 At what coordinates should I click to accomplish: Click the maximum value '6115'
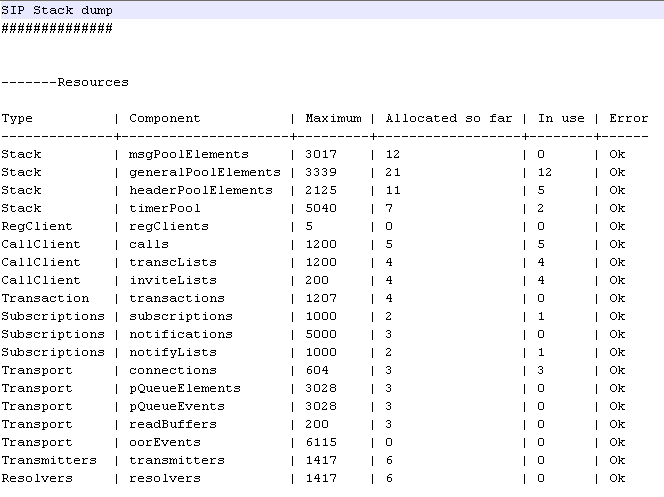point(321,442)
